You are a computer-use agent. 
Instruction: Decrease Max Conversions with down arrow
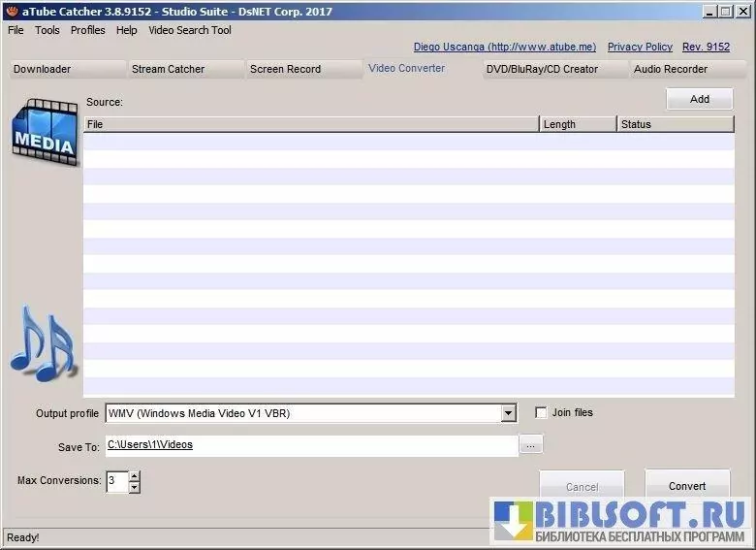point(134,487)
